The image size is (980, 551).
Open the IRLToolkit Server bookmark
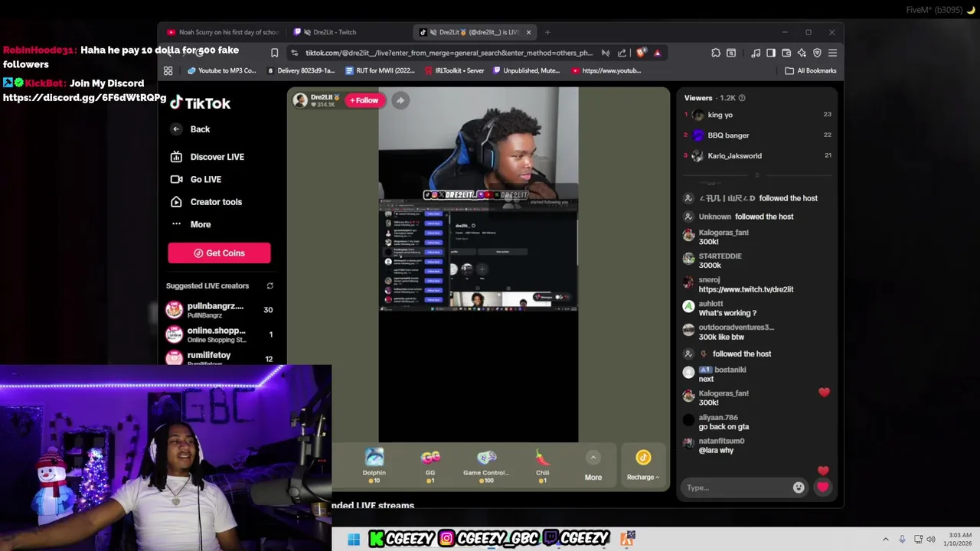454,70
